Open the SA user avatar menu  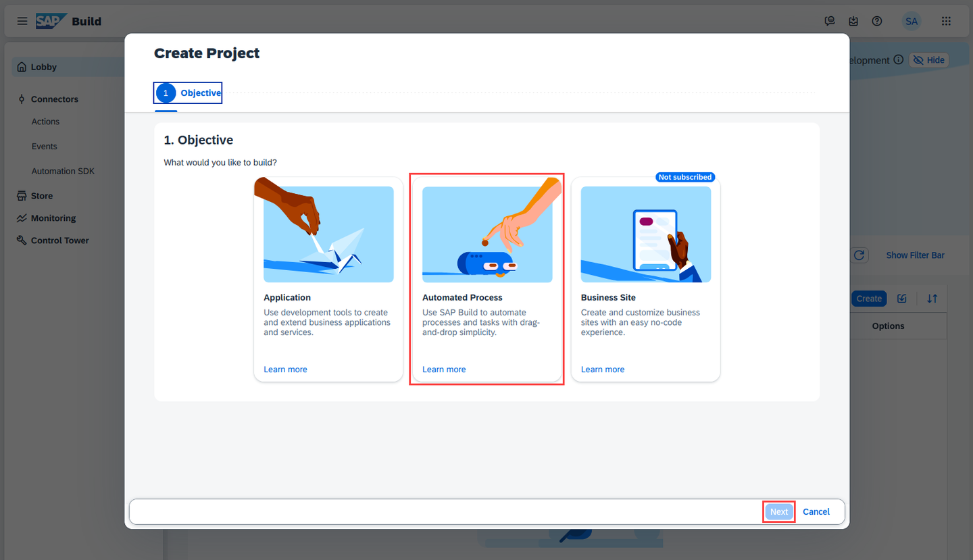(912, 21)
